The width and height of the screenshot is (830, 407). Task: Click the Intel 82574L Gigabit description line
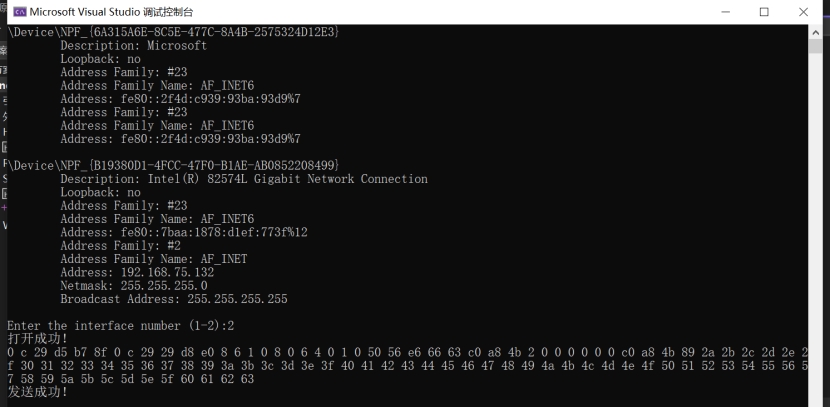(x=243, y=179)
